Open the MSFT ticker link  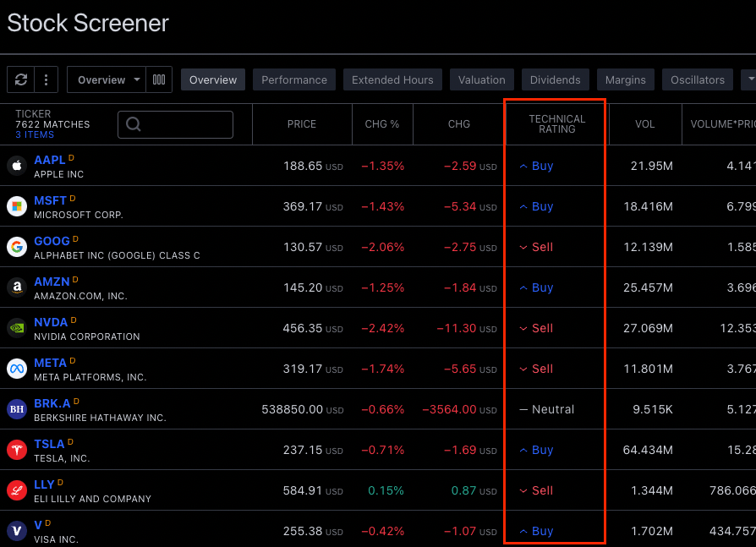[50, 200]
